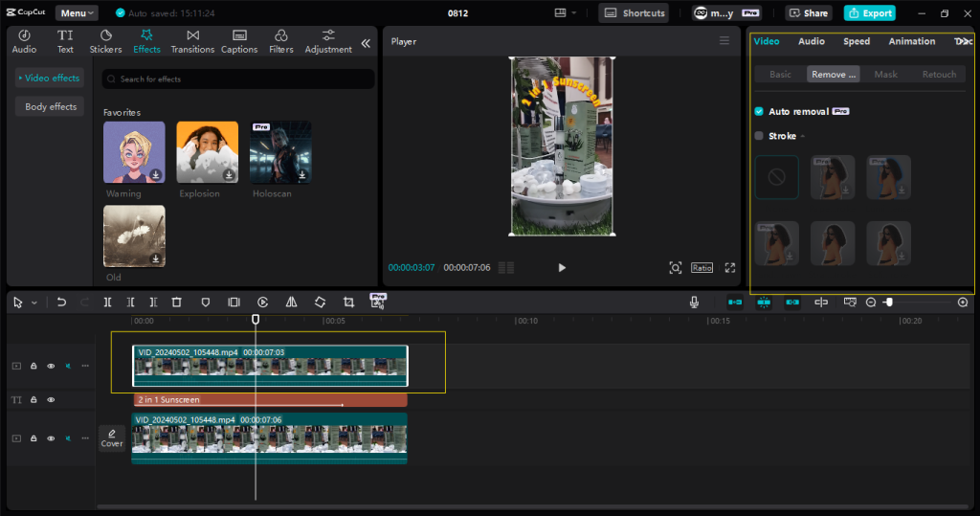Play the video preview
This screenshot has width=980, height=516.
(561, 268)
